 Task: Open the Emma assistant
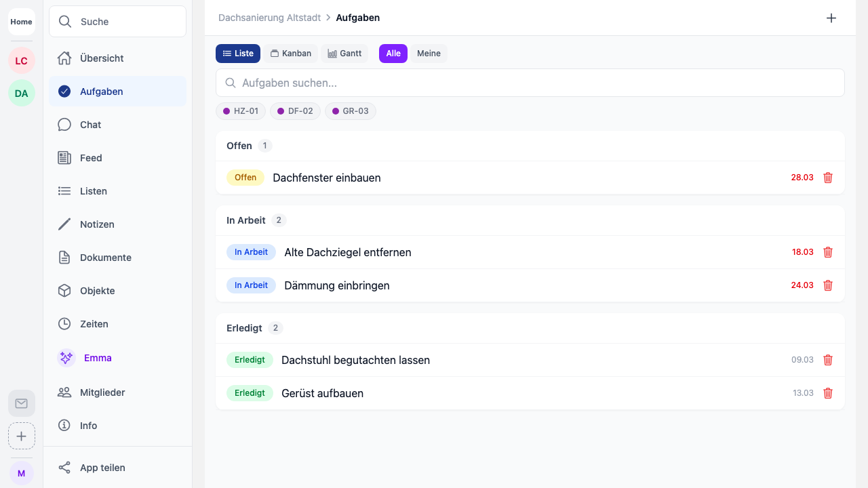tap(98, 358)
